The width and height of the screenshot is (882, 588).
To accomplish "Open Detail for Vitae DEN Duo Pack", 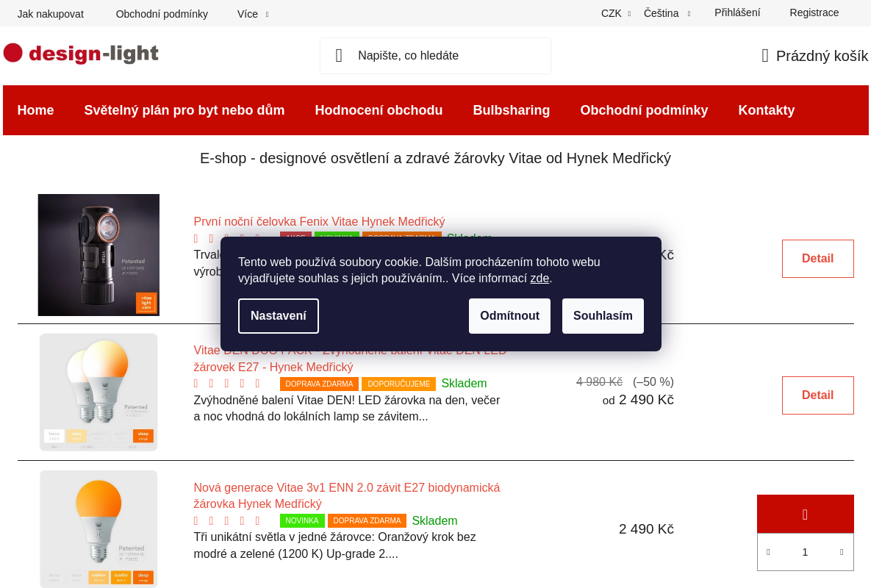I will pyautogui.click(x=817, y=395).
